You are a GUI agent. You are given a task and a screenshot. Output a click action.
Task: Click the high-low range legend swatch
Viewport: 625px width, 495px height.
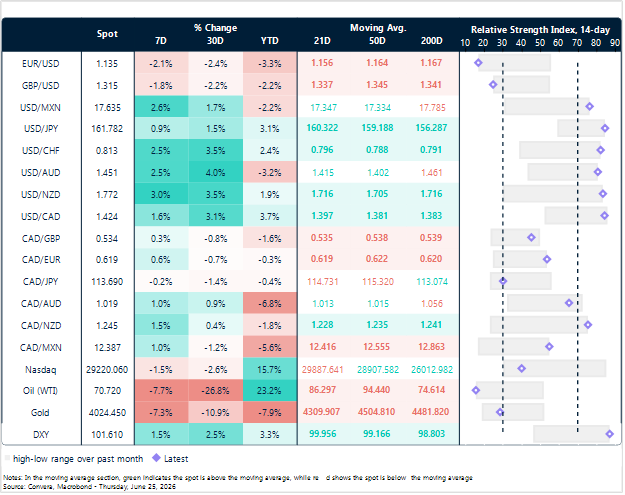pyautogui.click(x=7, y=458)
